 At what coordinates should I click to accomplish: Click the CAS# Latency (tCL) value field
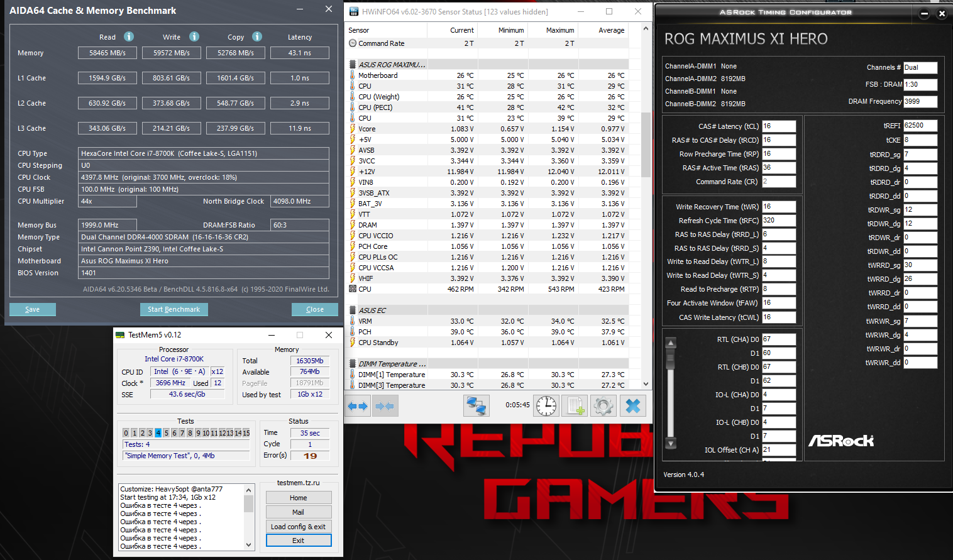coord(779,126)
